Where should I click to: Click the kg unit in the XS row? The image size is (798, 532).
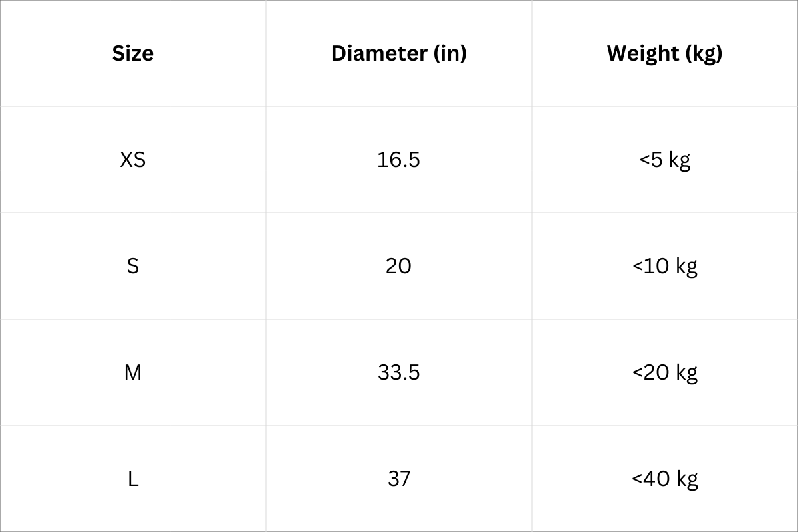(x=680, y=160)
